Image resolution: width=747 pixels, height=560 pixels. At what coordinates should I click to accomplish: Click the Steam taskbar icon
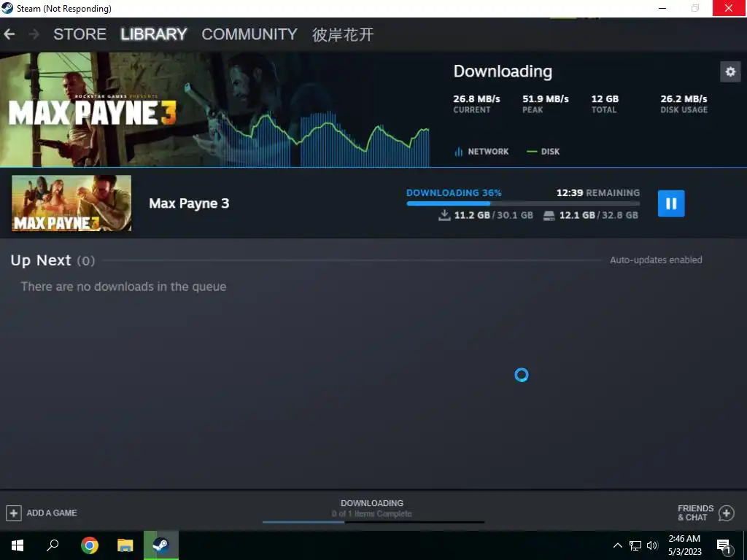tap(161, 545)
